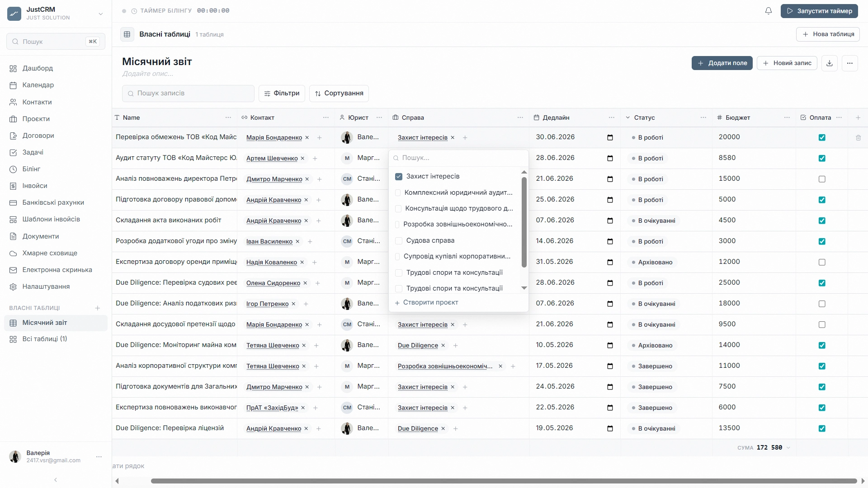
Task: Check Комплексний юридичний аудит option
Action: 398,192
